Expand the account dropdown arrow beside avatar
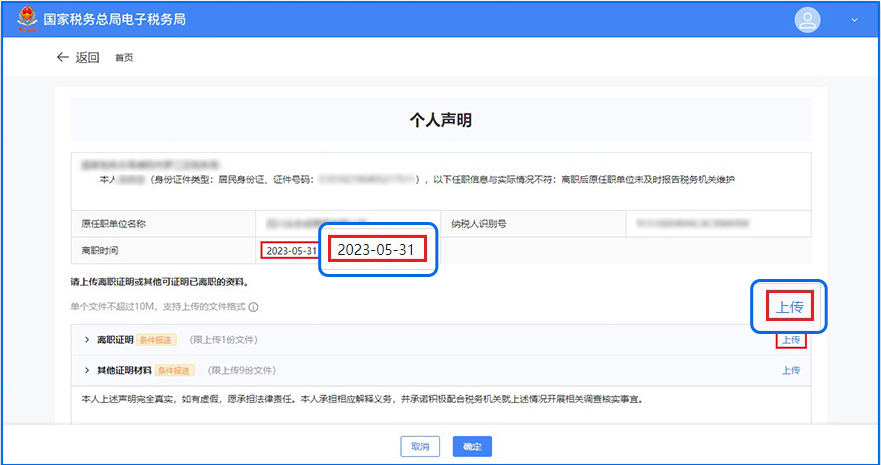The image size is (881, 465). click(853, 20)
